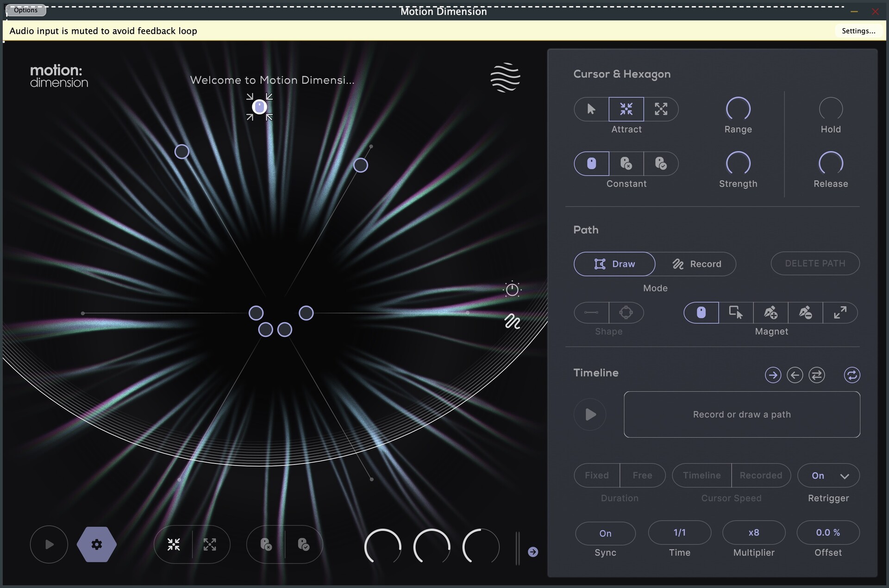Viewport: 889px width, 588px height.
Task: Select Magnet expand arrows option
Action: pyautogui.click(x=840, y=312)
